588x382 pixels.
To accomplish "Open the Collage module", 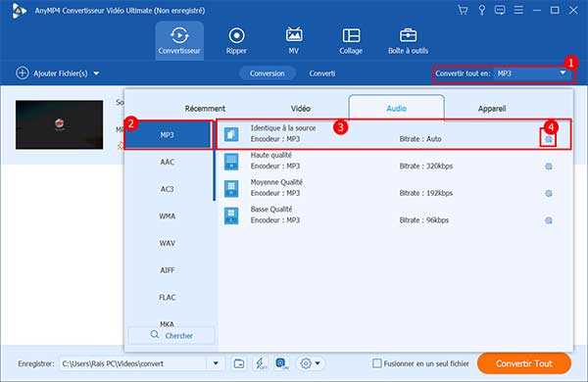I will click(x=351, y=40).
